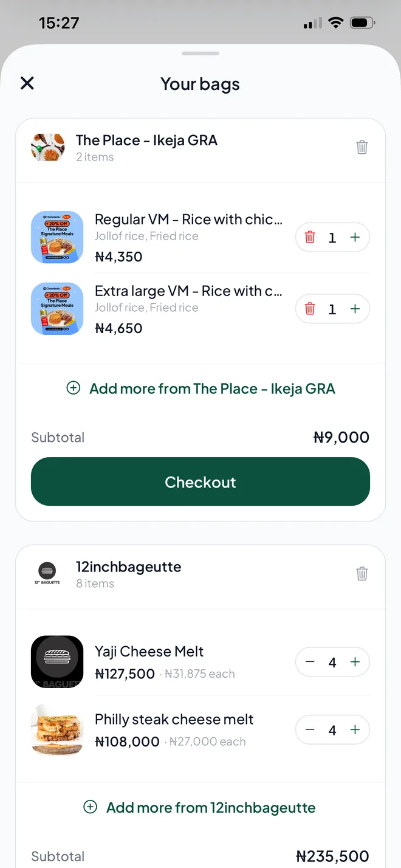Tap the sheet drag handle
The width and height of the screenshot is (401, 868).
[x=200, y=53]
